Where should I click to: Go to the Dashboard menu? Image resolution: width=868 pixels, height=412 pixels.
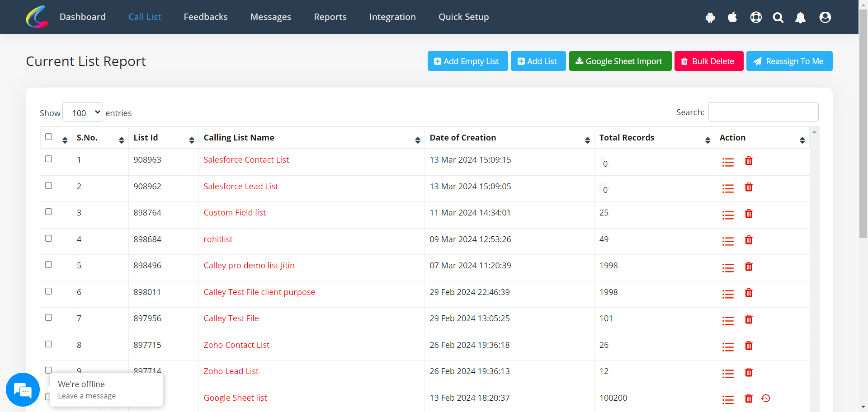click(x=83, y=17)
